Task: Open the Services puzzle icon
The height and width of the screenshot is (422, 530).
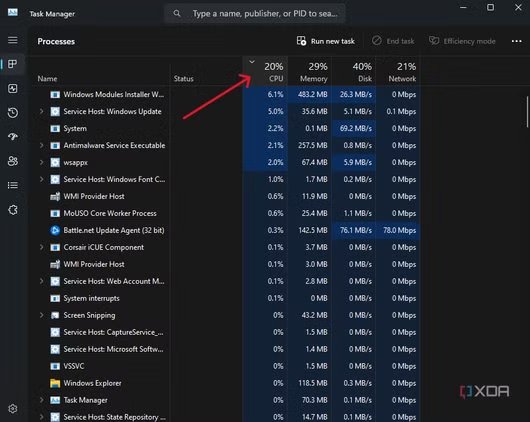Action: click(13, 210)
